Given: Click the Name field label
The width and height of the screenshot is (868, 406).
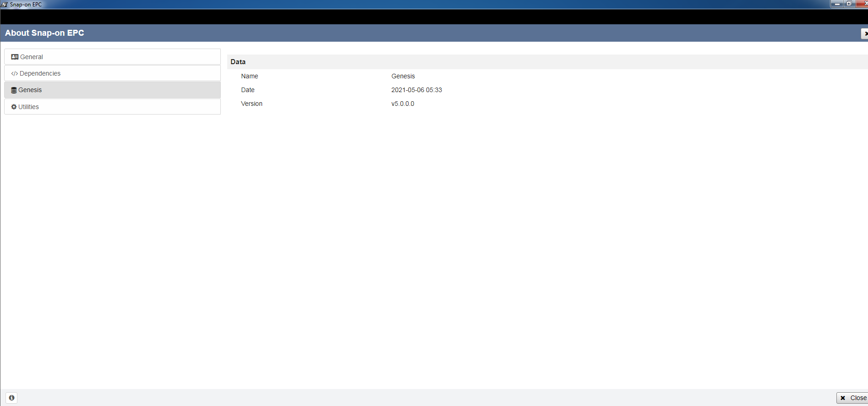Looking at the screenshot, I should (x=250, y=76).
